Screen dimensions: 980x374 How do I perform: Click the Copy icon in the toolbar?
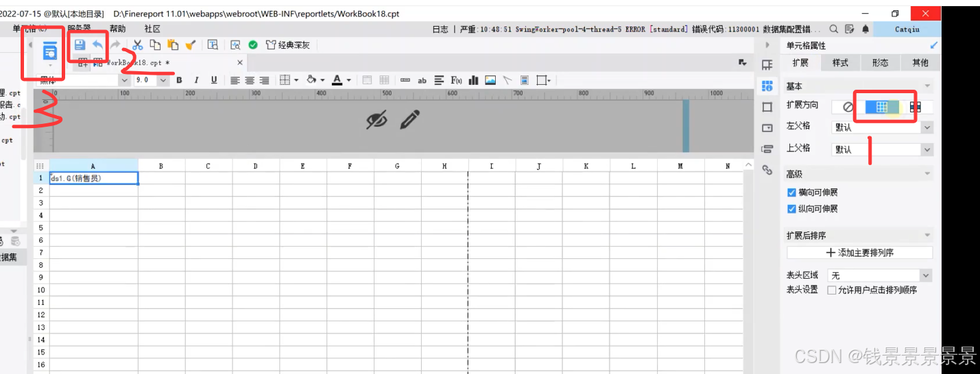(155, 45)
